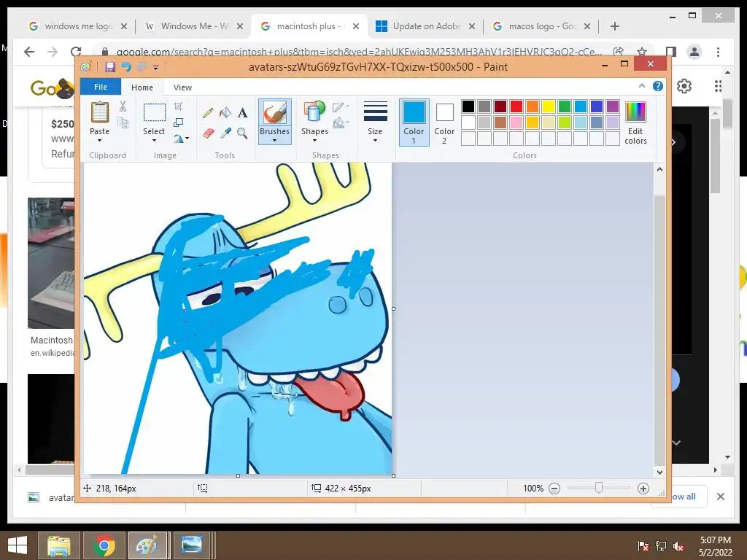Image resolution: width=747 pixels, height=560 pixels.
Task: Open Windows Start button
Action: tap(18, 545)
